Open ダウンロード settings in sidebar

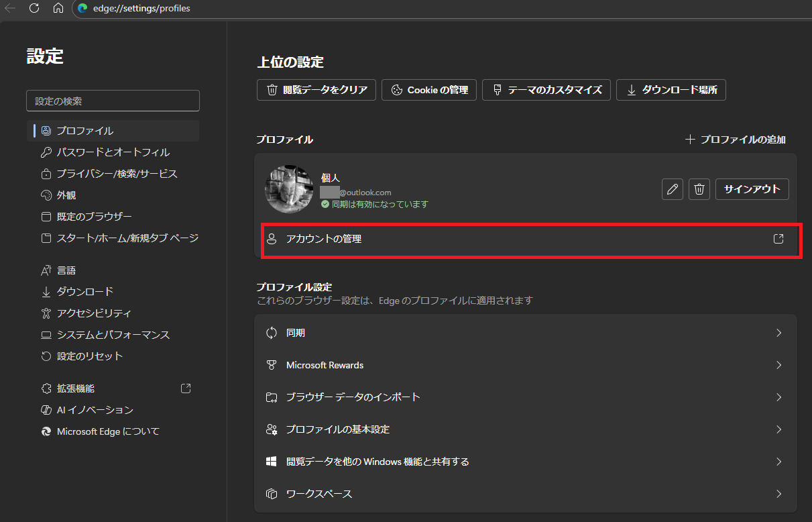(113, 292)
